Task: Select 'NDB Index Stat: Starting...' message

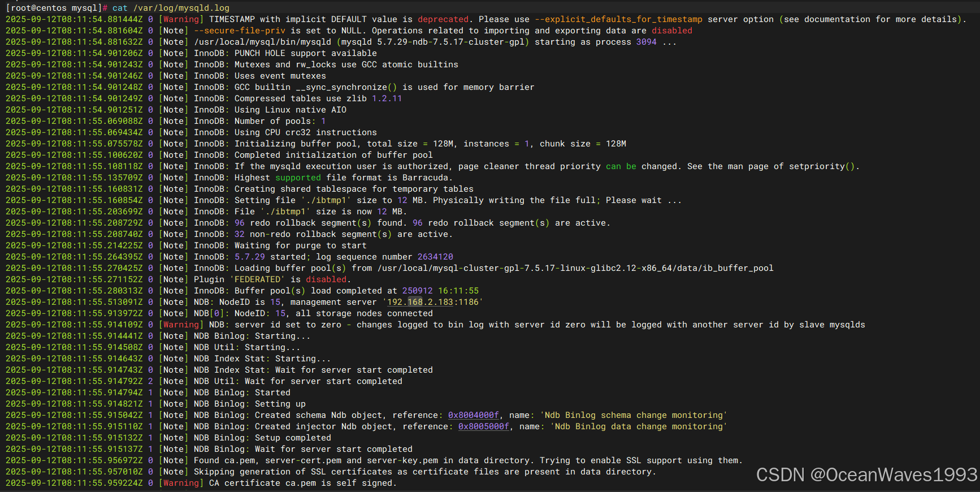Action: 262,359
